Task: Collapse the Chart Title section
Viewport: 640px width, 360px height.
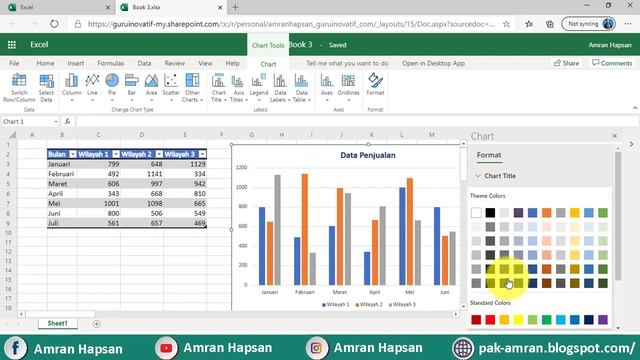Action: [478, 176]
